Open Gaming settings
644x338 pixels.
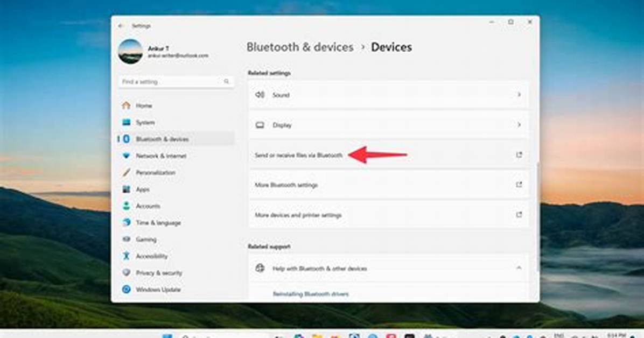(176, 240)
